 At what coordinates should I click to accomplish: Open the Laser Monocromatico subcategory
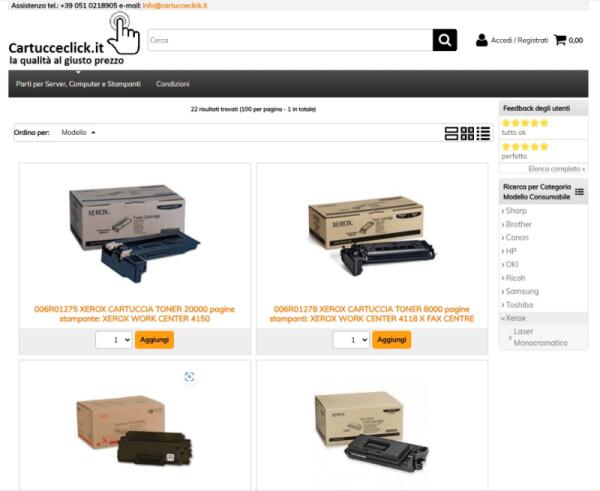click(540, 337)
